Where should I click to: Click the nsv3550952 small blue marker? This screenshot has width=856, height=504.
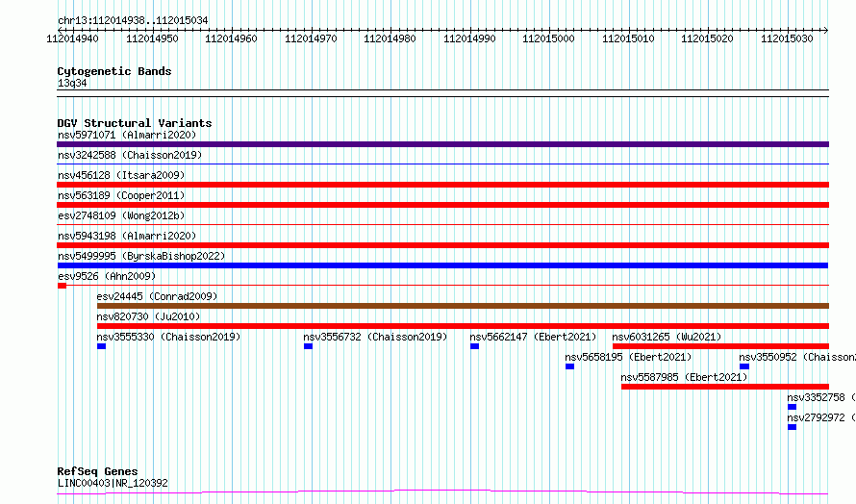pos(744,366)
